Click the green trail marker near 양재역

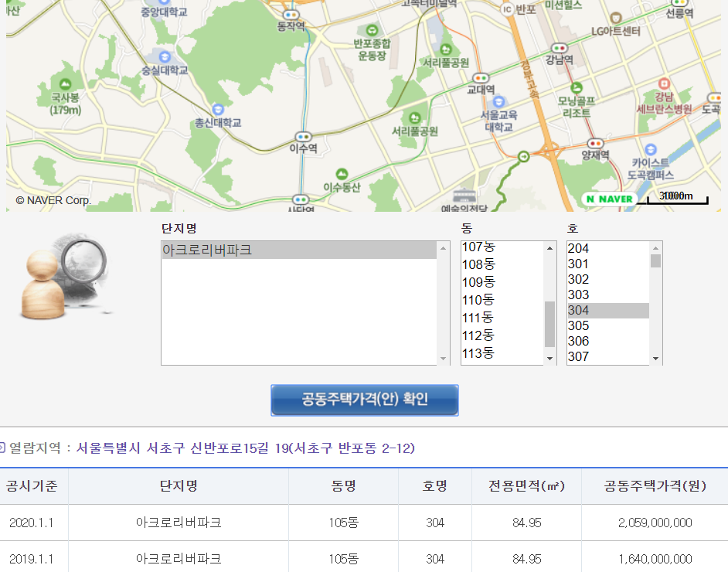(524, 157)
